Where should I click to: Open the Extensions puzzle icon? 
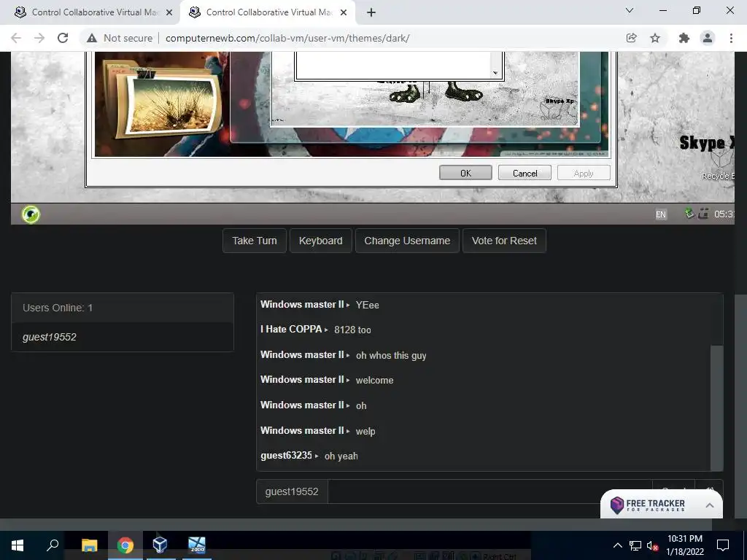pos(684,38)
